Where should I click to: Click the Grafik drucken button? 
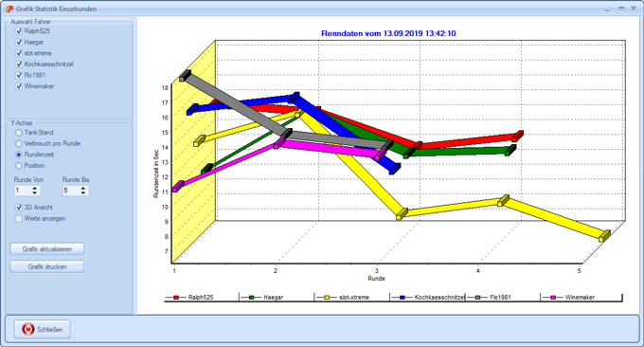tap(47, 266)
